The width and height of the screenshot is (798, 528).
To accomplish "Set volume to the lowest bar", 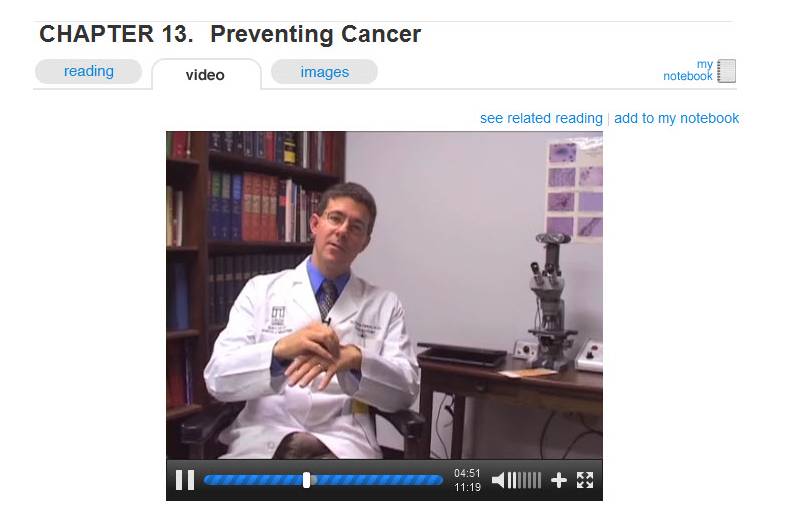I will coord(510,480).
